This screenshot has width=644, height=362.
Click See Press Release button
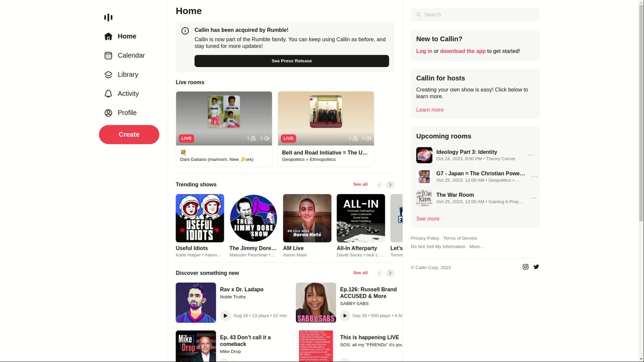[292, 61]
